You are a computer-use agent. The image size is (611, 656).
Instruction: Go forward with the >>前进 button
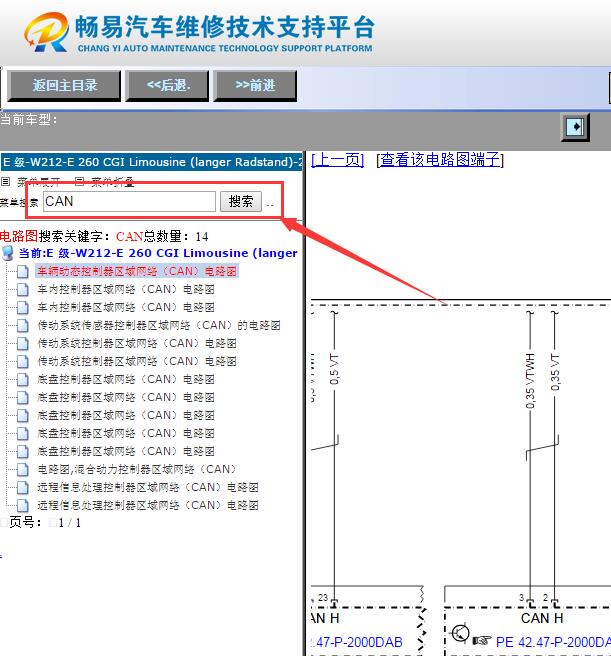click(x=255, y=86)
